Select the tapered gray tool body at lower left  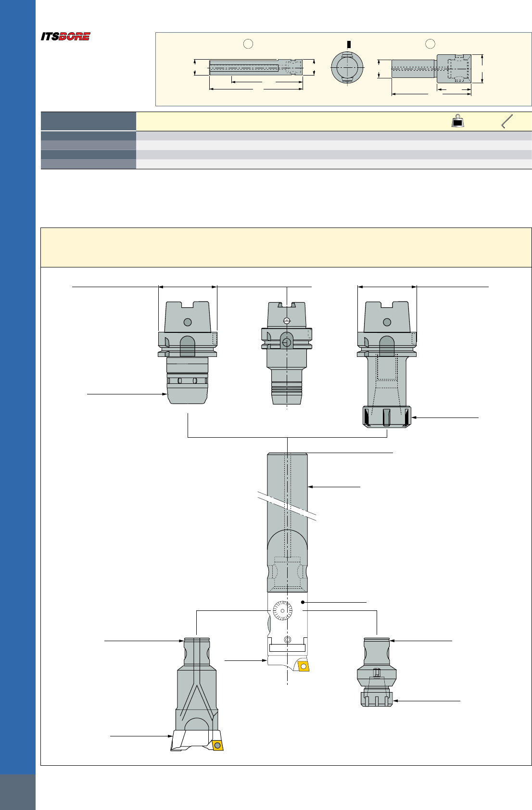[197, 685]
